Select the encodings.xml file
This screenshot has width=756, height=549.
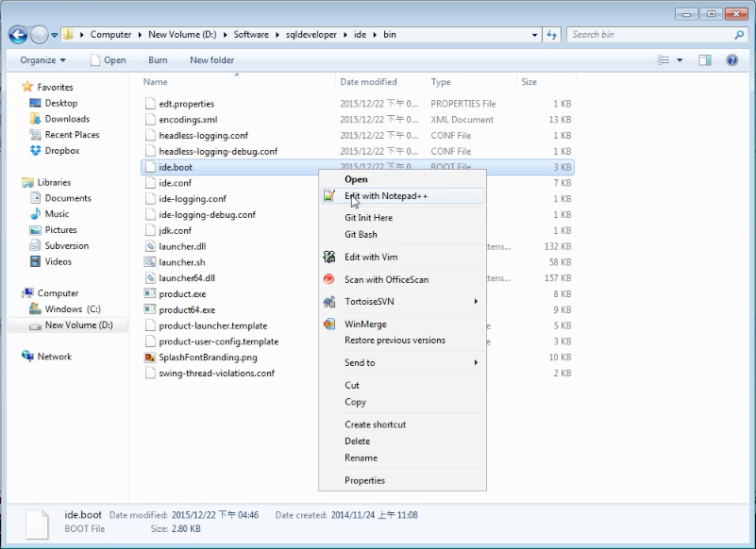(188, 120)
